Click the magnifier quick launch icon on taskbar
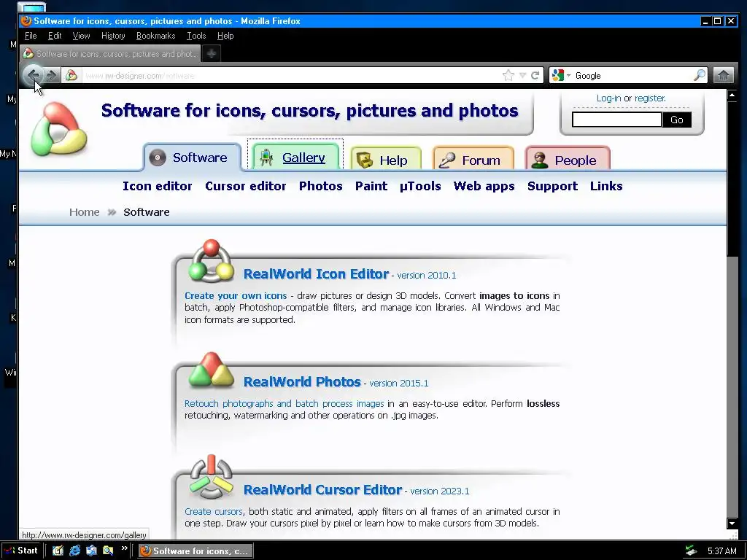 [108, 551]
